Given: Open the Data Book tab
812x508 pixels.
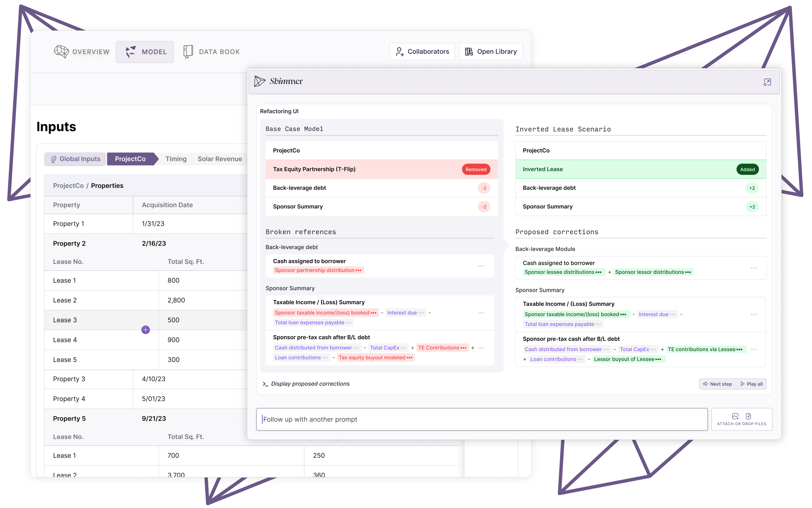Looking at the screenshot, I should [x=212, y=52].
